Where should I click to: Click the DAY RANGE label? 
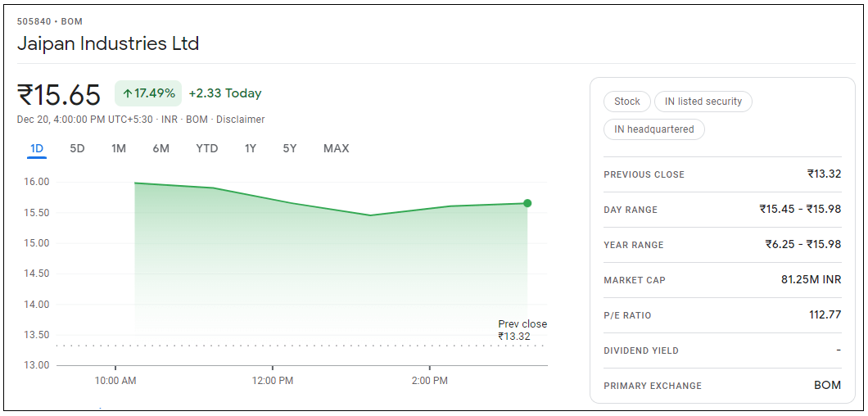point(631,210)
